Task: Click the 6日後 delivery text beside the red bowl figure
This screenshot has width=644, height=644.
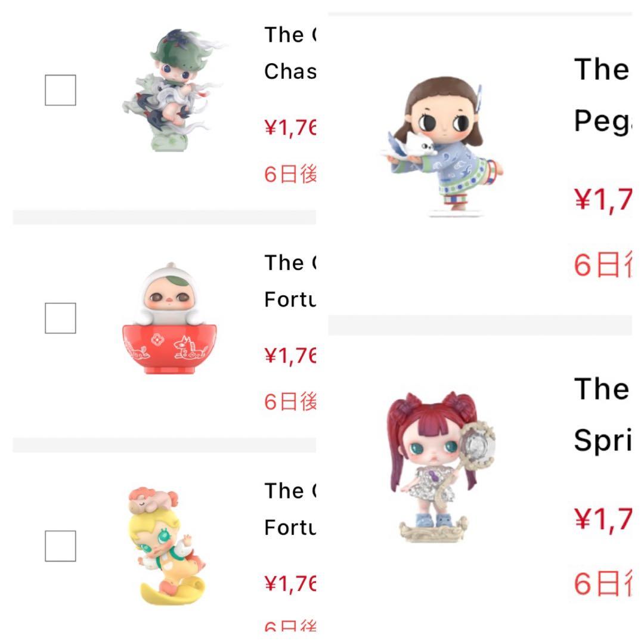Action: pyautogui.click(x=290, y=402)
